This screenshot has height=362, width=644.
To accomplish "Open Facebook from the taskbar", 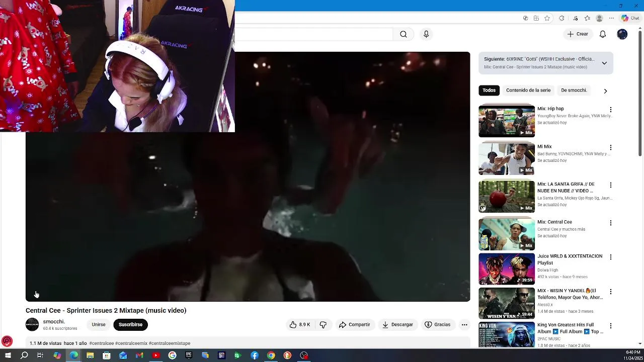I will [x=255, y=355].
